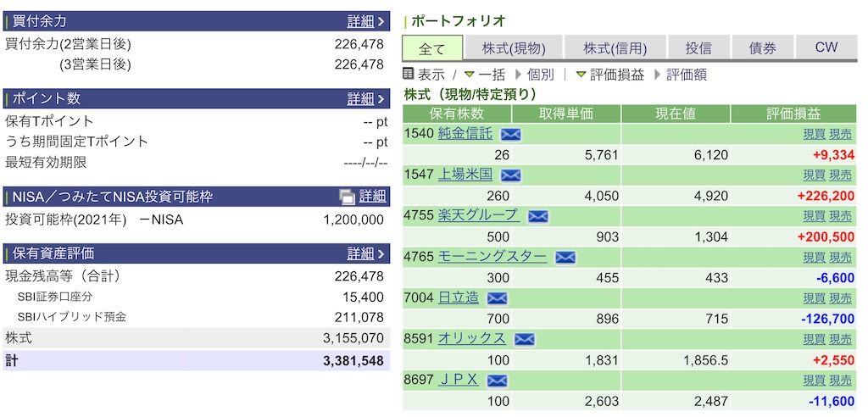
Task: Click the NISA window icon beside 詳細
Action: click(347, 197)
